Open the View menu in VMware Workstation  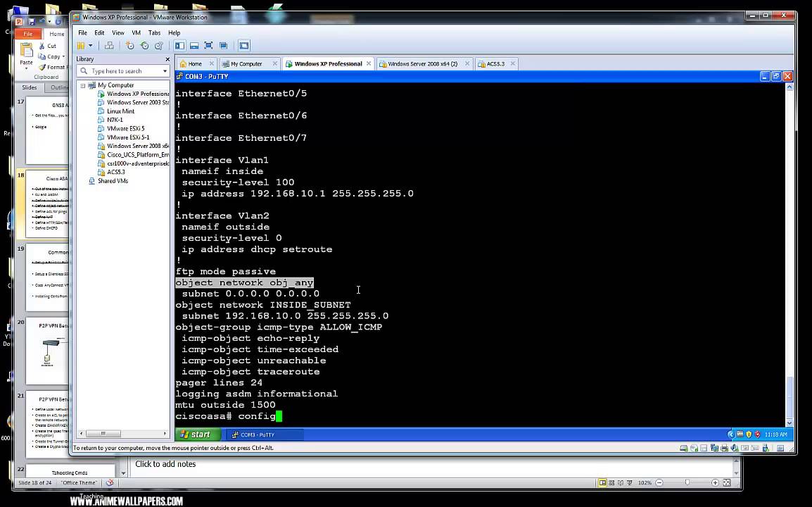[118, 32]
